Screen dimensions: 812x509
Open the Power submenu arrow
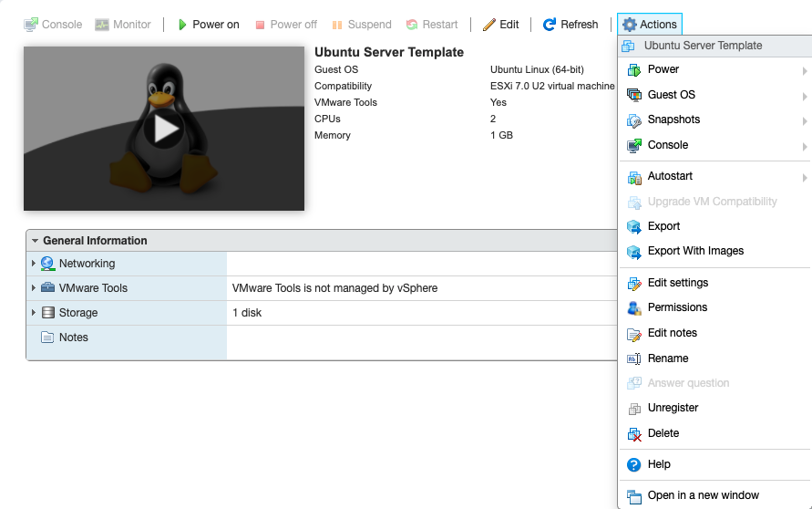point(804,71)
